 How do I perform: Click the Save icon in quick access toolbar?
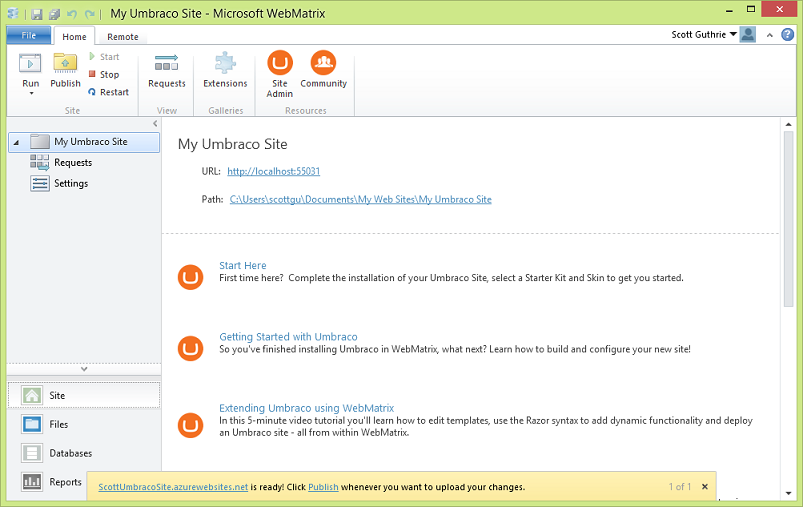pyautogui.click(x=36, y=14)
